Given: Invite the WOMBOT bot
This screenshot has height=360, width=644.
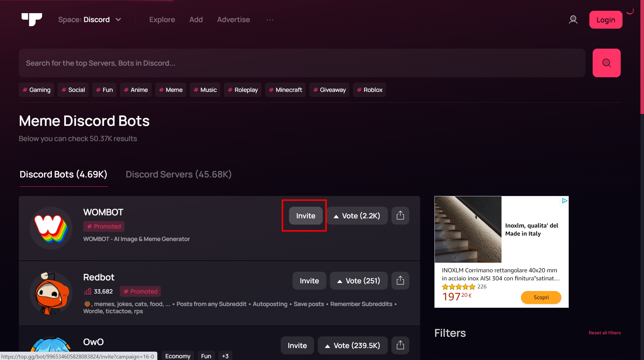Looking at the screenshot, I should coord(305,215).
